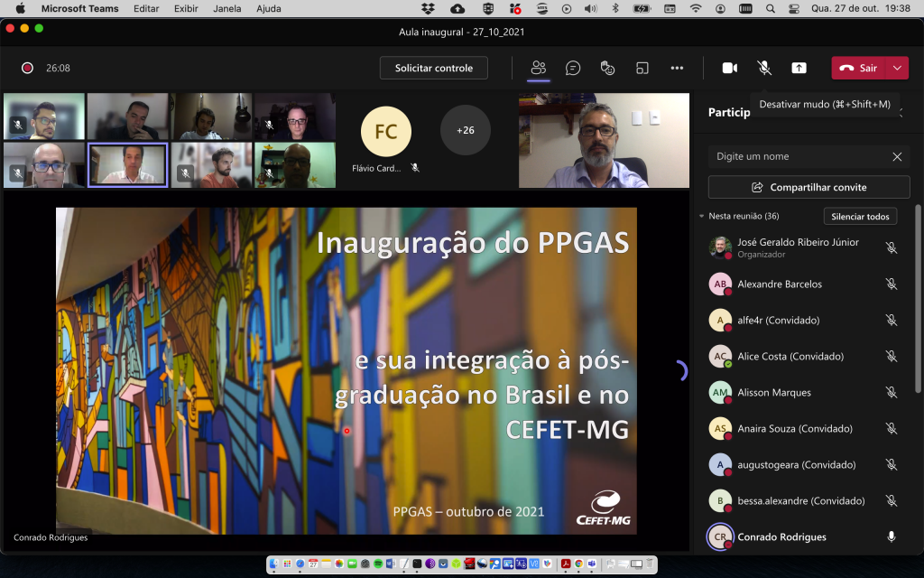
Task: Open the dropdown arrow next to Sair
Action: (x=897, y=68)
